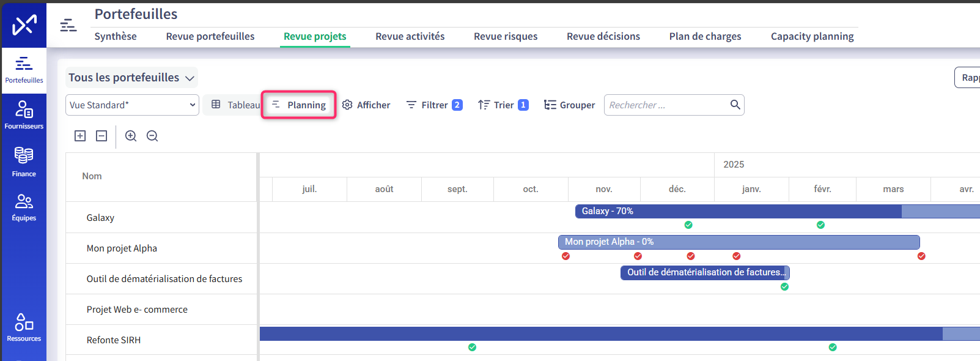
Task: Expand the Tous les portefeuilles dropdown
Action: pos(131,78)
